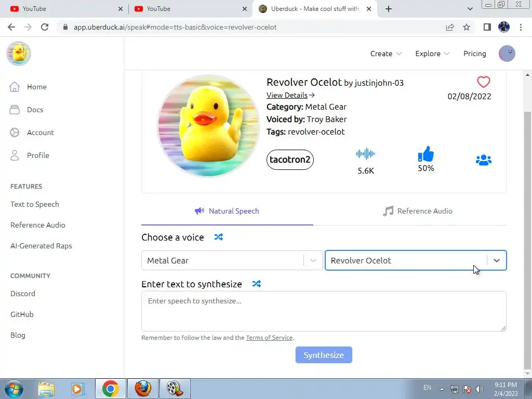Click the Chrome profile avatar in toolbar
The width and height of the screenshot is (532, 399).
point(504,27)
